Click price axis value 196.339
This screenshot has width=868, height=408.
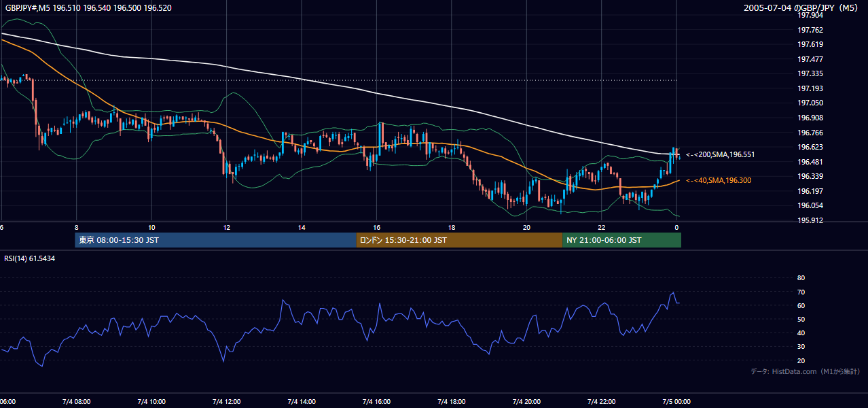tap(810, 176)
